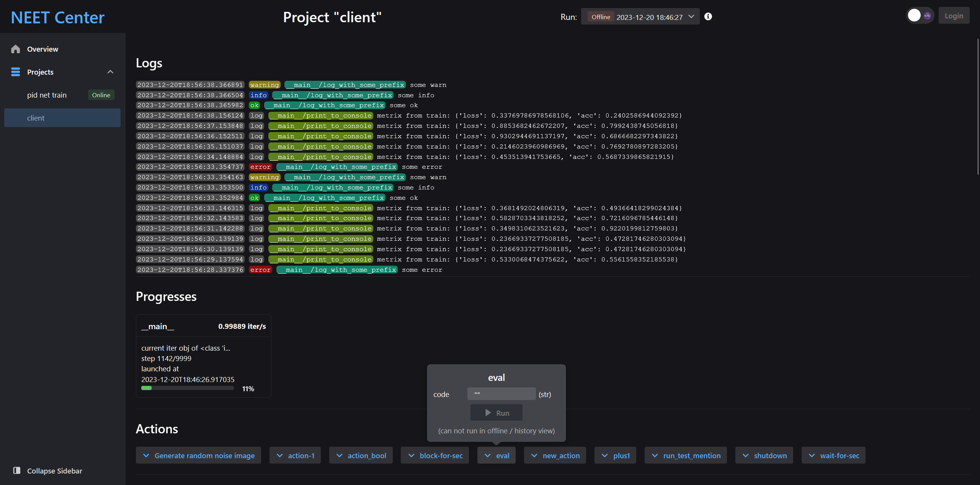Expand the Generate random noise image action
This screenshot has height=485, width=980.
pos(198,456)
